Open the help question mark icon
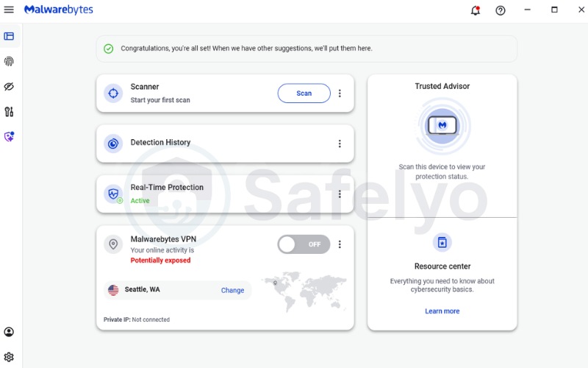This screenshot has width=588, height=368. click(x=501, y=10)
